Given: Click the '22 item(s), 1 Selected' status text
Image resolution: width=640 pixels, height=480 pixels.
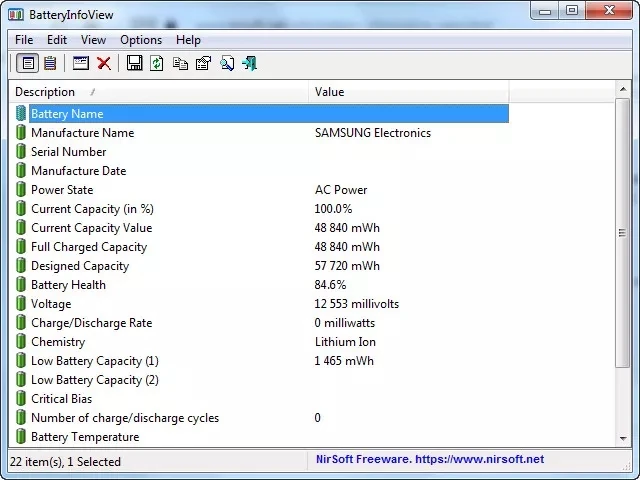Looking at the screenshot, I should [65, 462].
